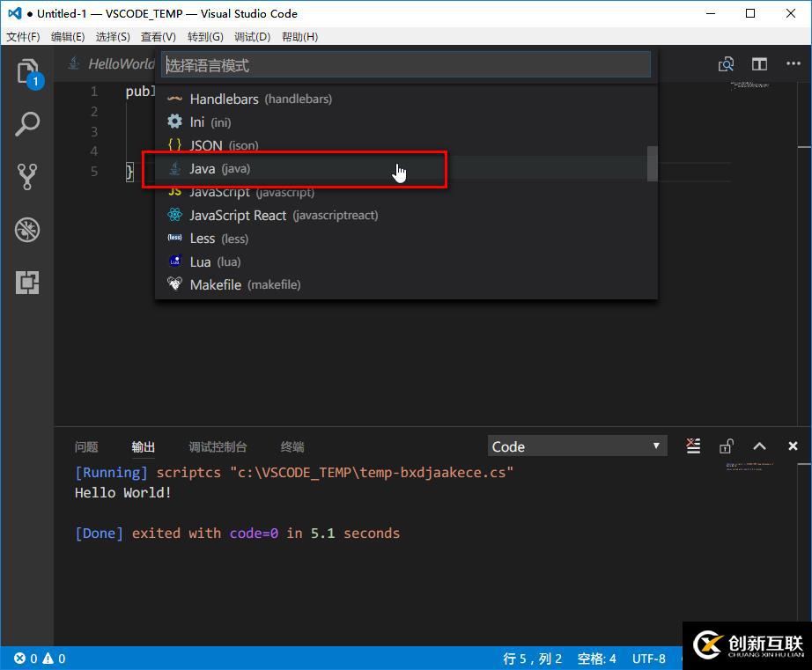This screenshot has height=670, width=812.
Task: Select Handlebars language mode
Action: [x=406, y=99]
